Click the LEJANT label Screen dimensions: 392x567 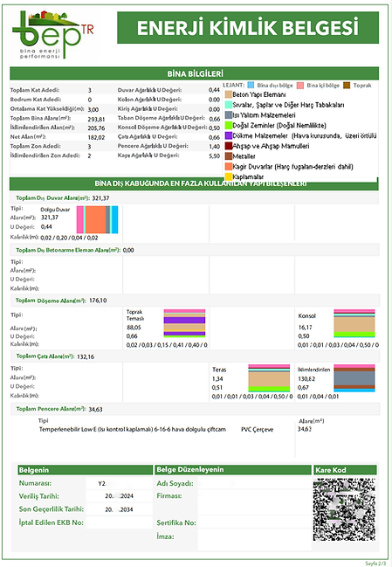233,85
